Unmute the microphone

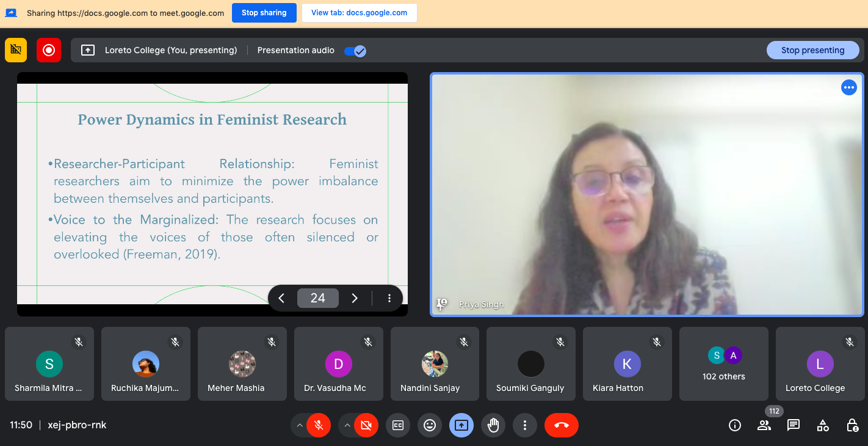coord(318,425)
